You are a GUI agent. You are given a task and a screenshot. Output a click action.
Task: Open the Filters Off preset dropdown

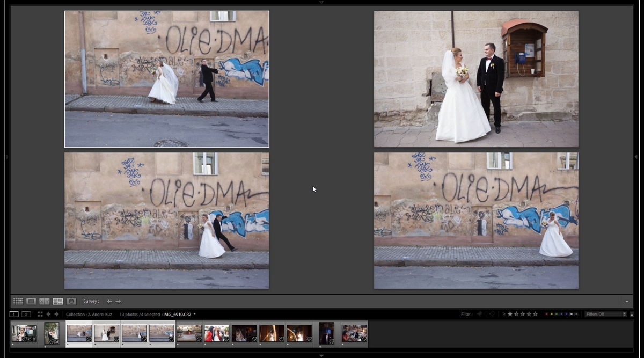[x=606, y=314]
